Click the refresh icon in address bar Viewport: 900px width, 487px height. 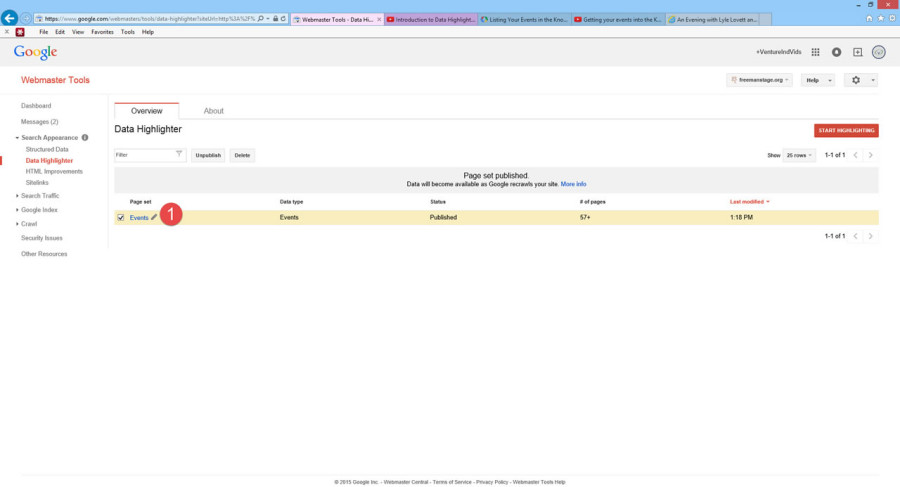(283, 19)
